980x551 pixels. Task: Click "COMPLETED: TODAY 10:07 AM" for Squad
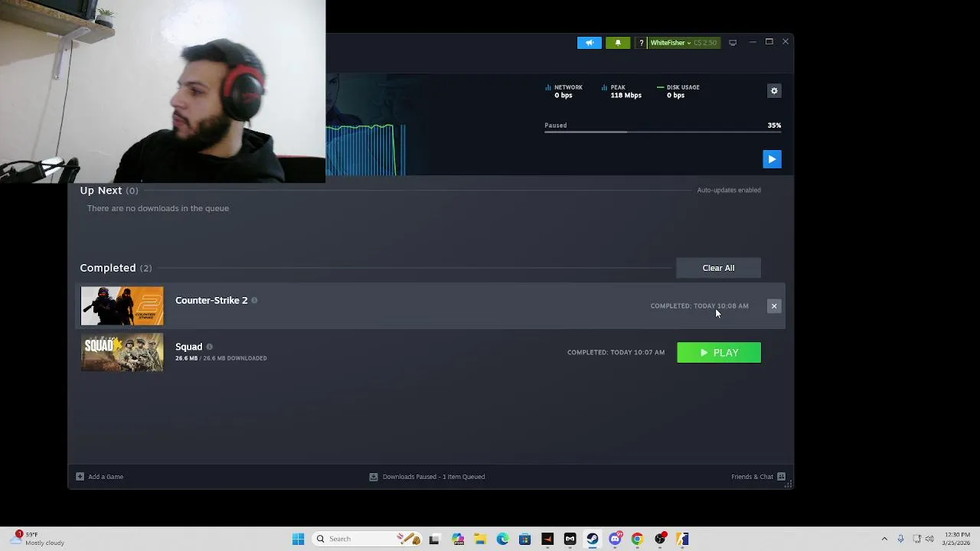[616, 353]
